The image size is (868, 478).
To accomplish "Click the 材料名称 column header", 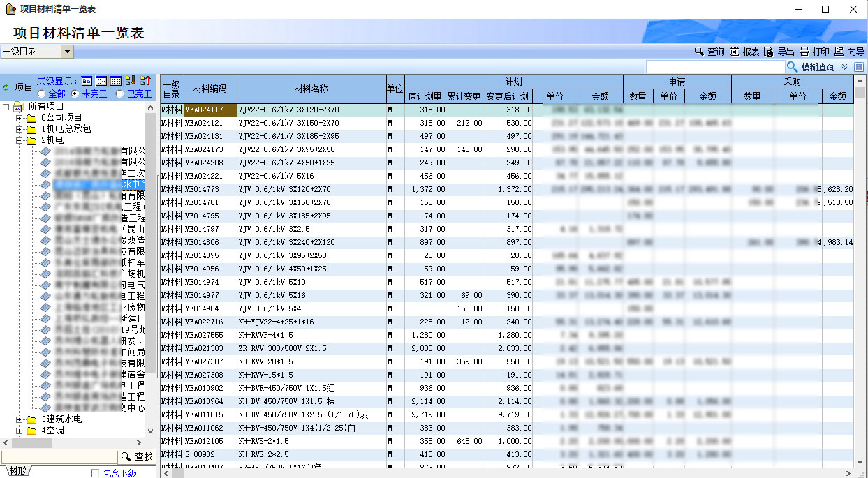I will [x=311, y=89].
